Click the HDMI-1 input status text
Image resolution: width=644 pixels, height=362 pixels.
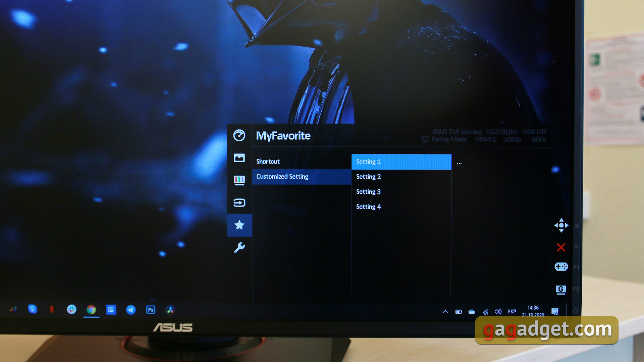[485, 139]
